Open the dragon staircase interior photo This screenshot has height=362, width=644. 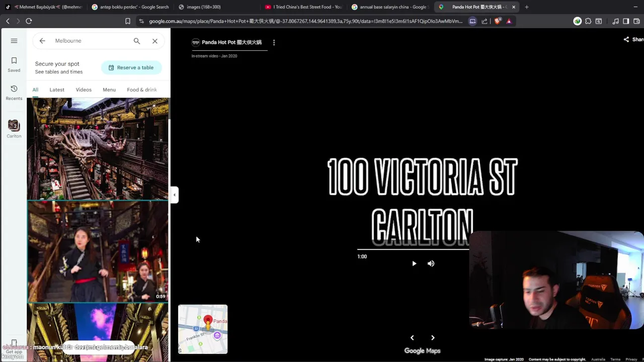[98, 149]
